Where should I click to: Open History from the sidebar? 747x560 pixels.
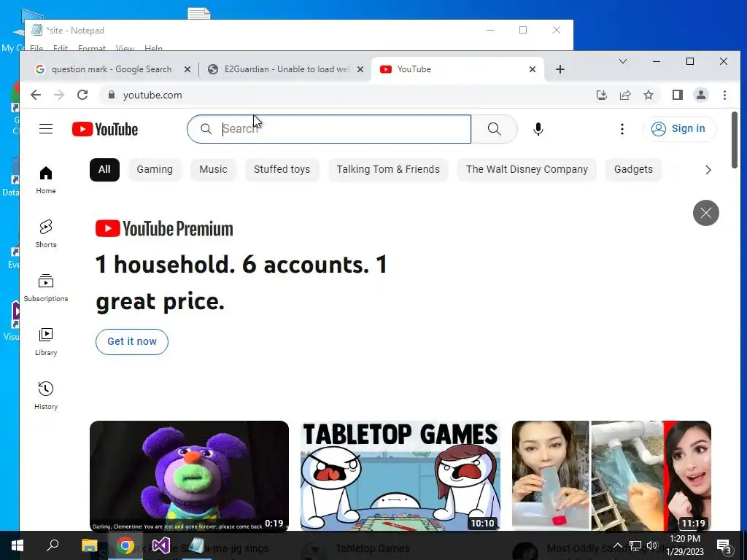point(46,396)
